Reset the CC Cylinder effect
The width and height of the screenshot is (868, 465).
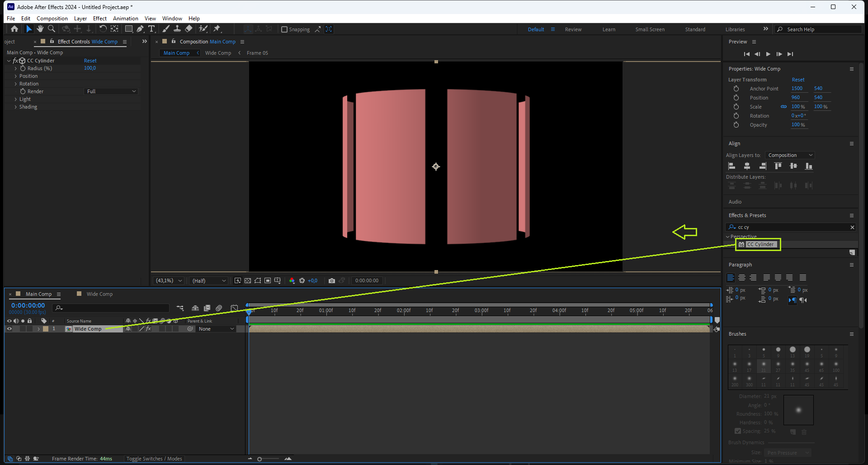click(90, 61)
